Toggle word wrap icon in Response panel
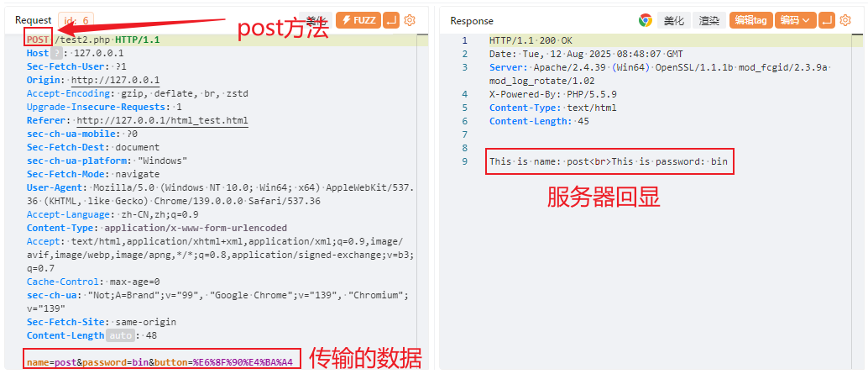Image resolution: width=868 pixels, height=374 pixels. coord(827,20)
